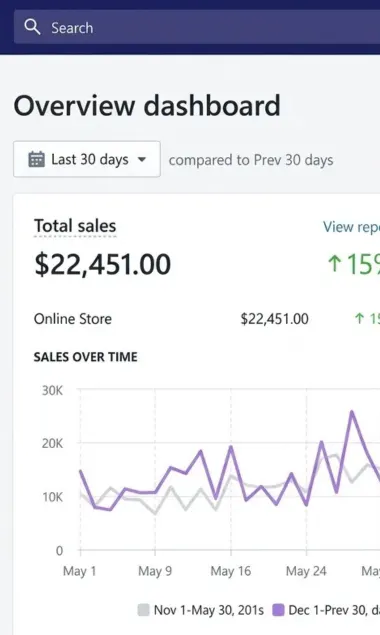The width and height of the screenshot is (380, 635).
Task: Click the calendar icon in date picker
Action: pyautogui.click(x=36, y=159)
